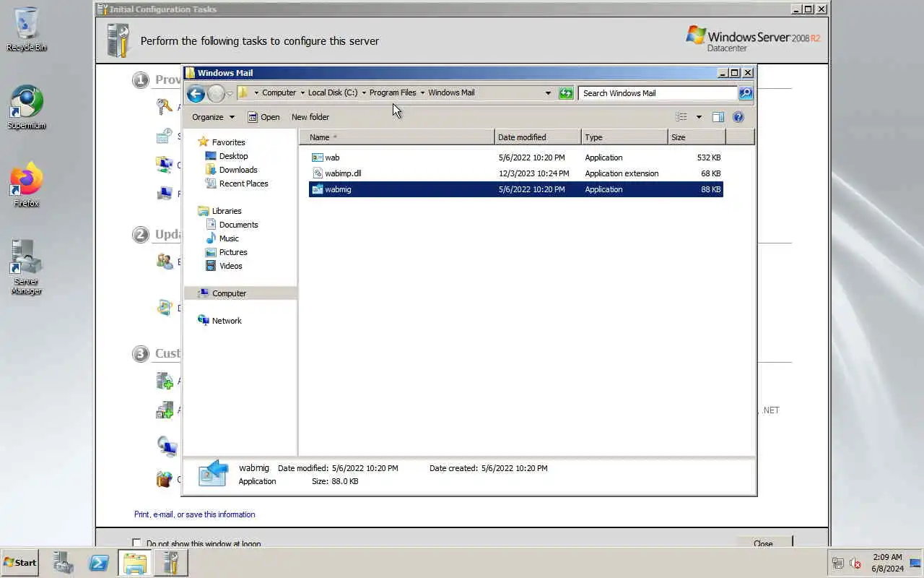This screenshot has height=578, width=924.
Task: Sort by the Size column header
Action: (x=697, y=137)
